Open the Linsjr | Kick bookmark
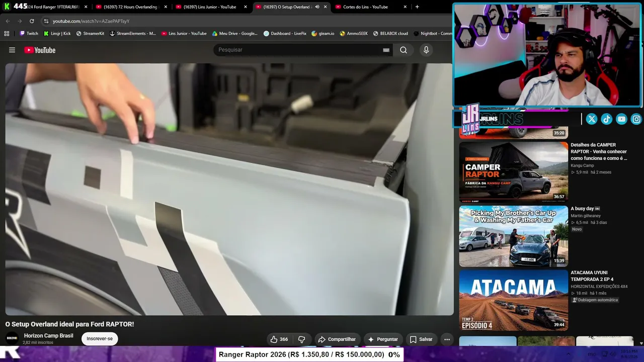 click(x=57, y=34)
